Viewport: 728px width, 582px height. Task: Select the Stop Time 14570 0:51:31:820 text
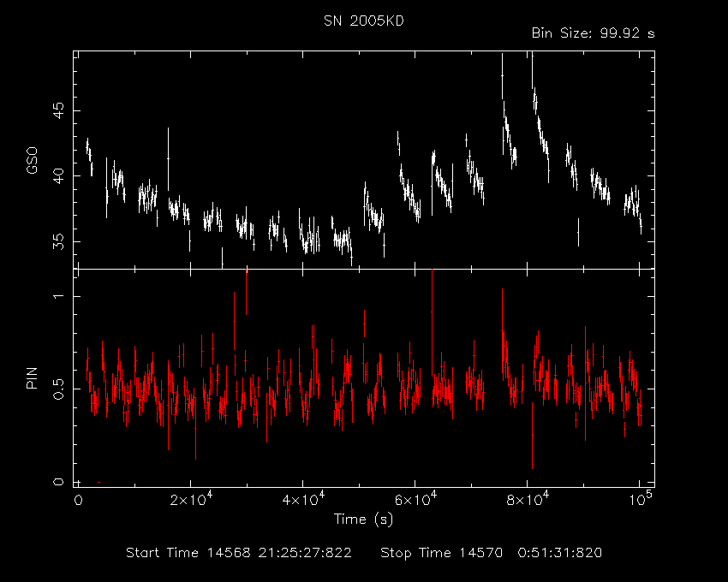coord(492,553)
